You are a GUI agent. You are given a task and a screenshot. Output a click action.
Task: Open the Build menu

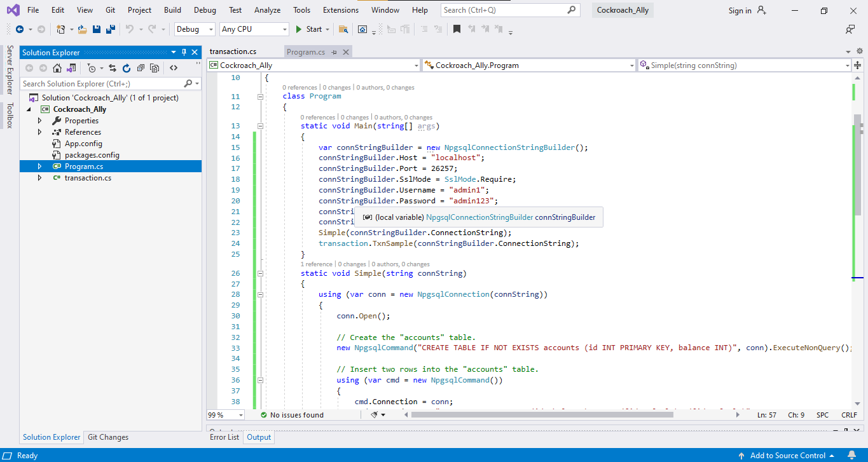[172, 10]
